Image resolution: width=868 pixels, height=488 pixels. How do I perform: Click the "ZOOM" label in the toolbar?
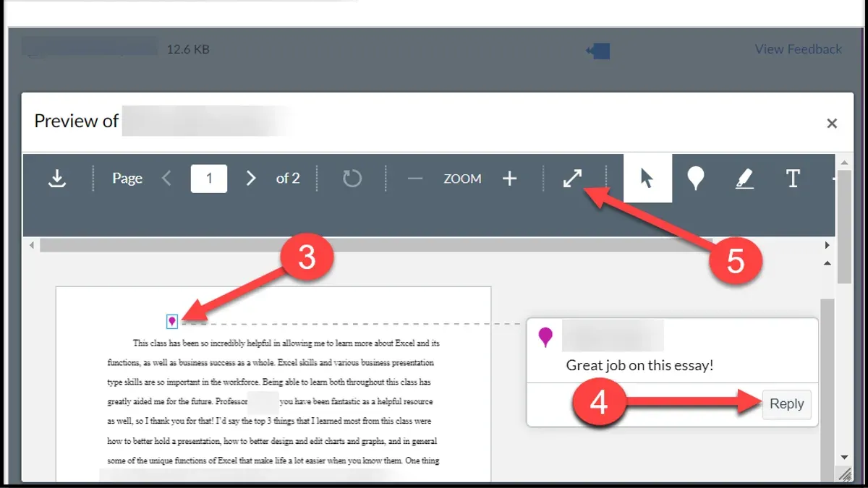(x=462, y=179)
